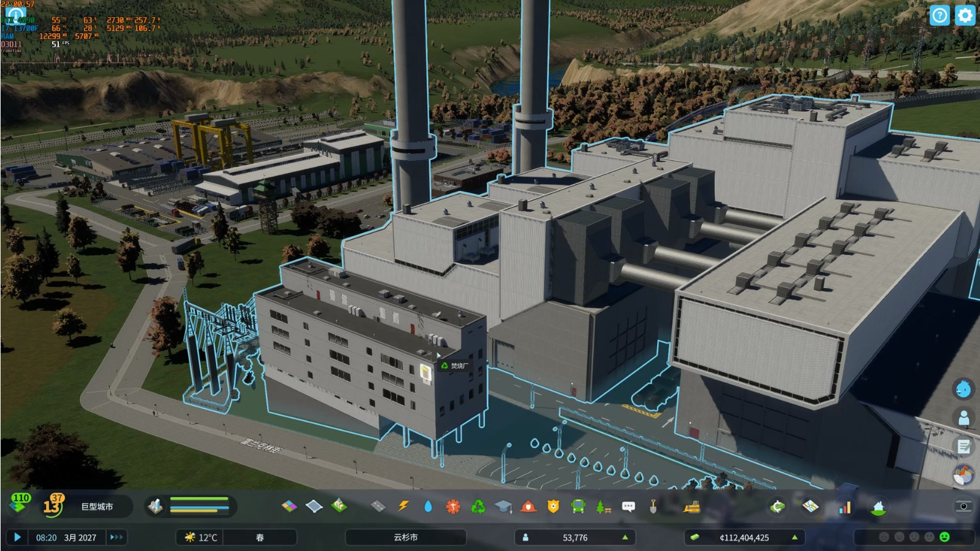
Task: Open the settings gear menu
Action: click(x=965, y=15)
